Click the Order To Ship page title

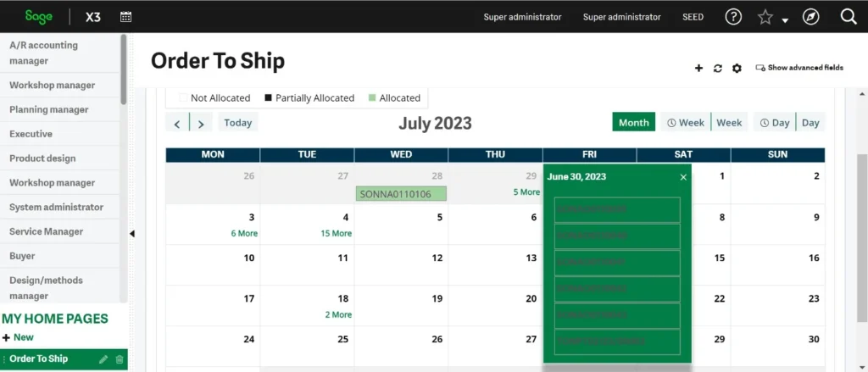point(218,61)
